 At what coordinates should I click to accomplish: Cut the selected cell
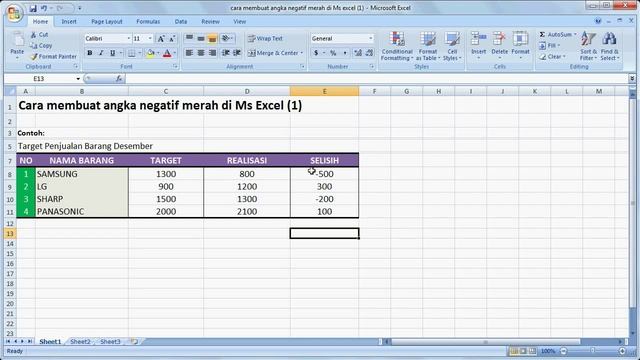[39, 35]
